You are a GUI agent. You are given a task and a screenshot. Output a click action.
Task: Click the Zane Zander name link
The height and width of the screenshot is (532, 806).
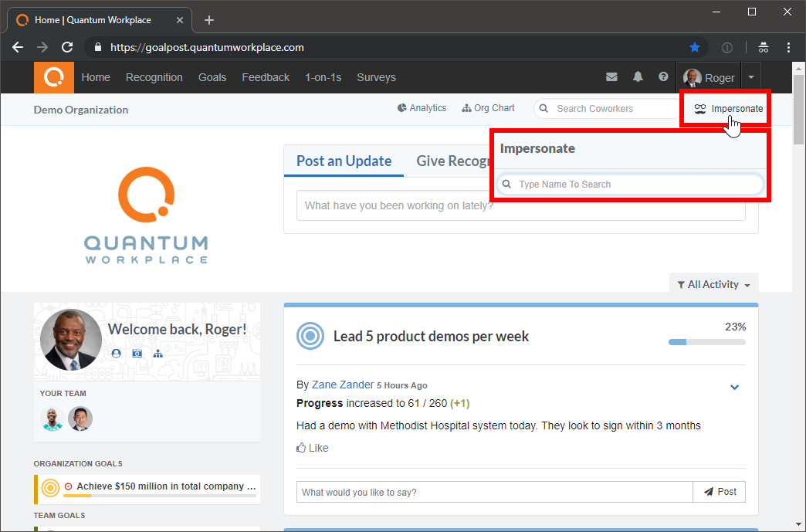(x=343, y=385)
